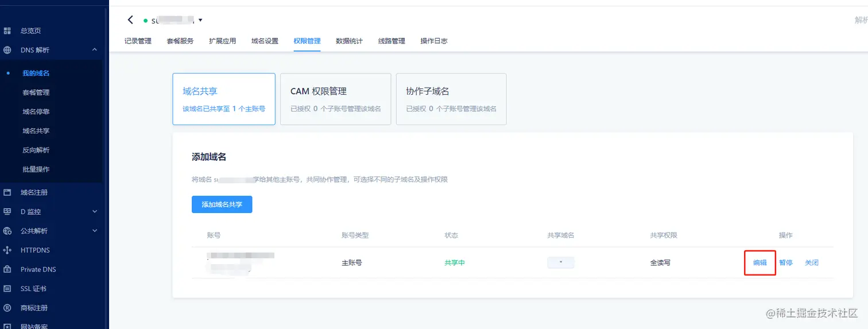Collapse the DNS 解析 menu chevron
The image size is (868, 329).
[95, 50]
